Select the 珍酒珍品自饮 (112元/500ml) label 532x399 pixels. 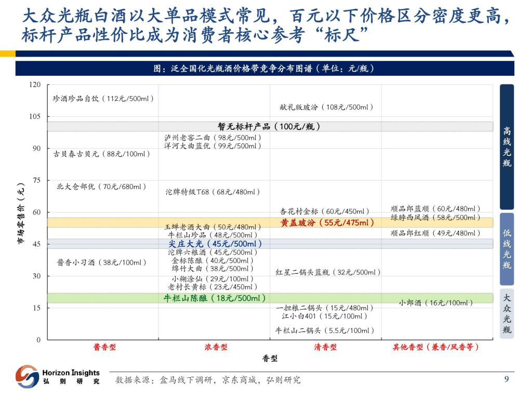coord(103,98)
